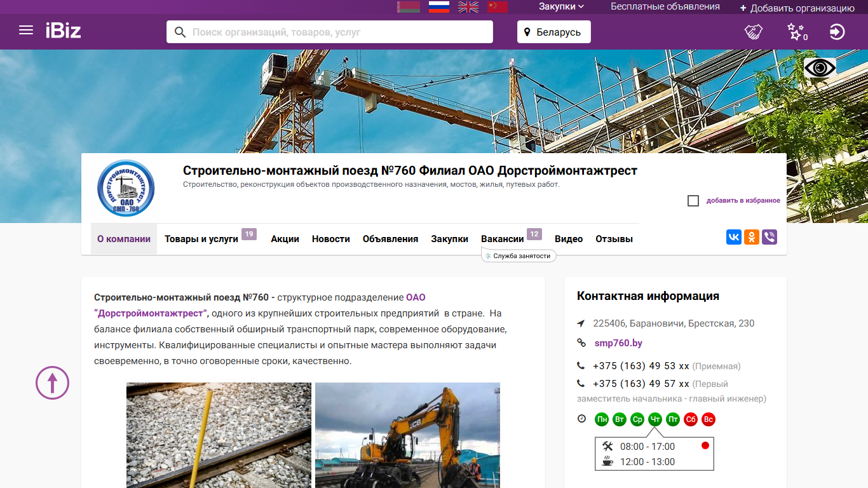The image size is (868, 488).
Task: Click the ОАО Дорстроймонтажтрест link
Action: coord(260,305)
